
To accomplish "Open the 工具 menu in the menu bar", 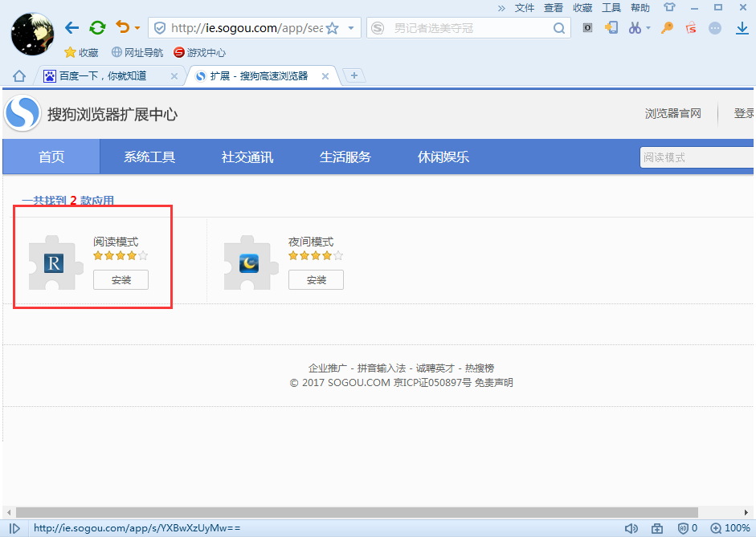I will coord(611,7).
